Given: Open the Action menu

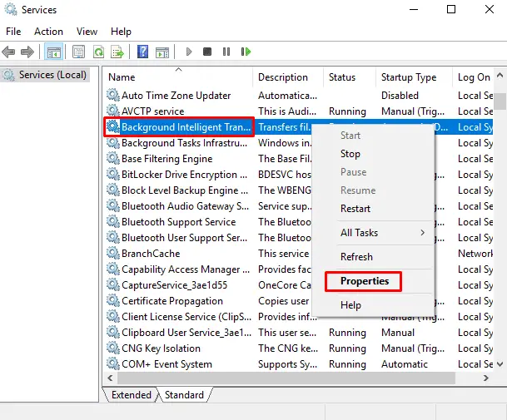Looking at the screenshot, I should [x=48, y=32].
